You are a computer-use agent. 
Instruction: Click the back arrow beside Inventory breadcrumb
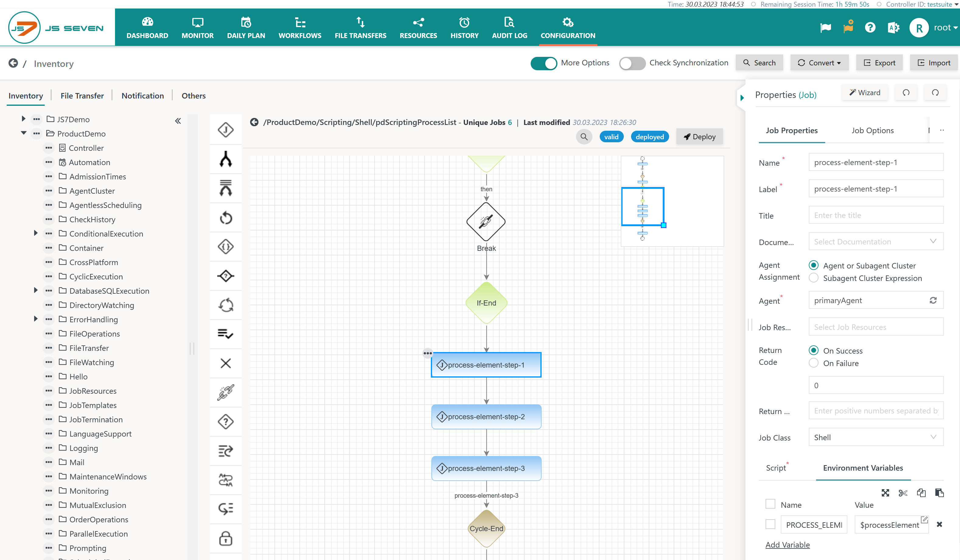13,63
